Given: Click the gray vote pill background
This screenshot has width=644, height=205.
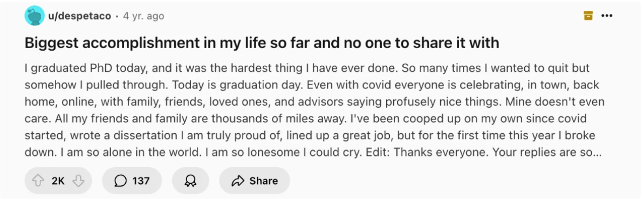Looking at the screenshot, I should (x=58, y=181).
